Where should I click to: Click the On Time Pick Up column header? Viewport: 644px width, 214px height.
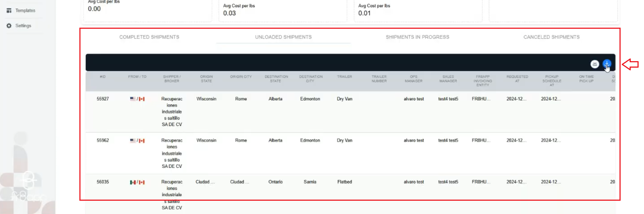coord(586,79)
